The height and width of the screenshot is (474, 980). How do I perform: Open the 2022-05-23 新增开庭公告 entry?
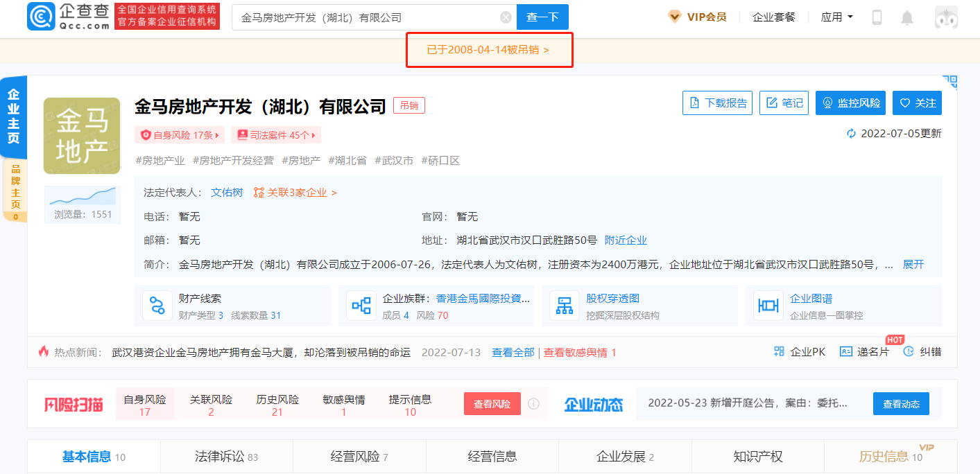click(748, 403)
